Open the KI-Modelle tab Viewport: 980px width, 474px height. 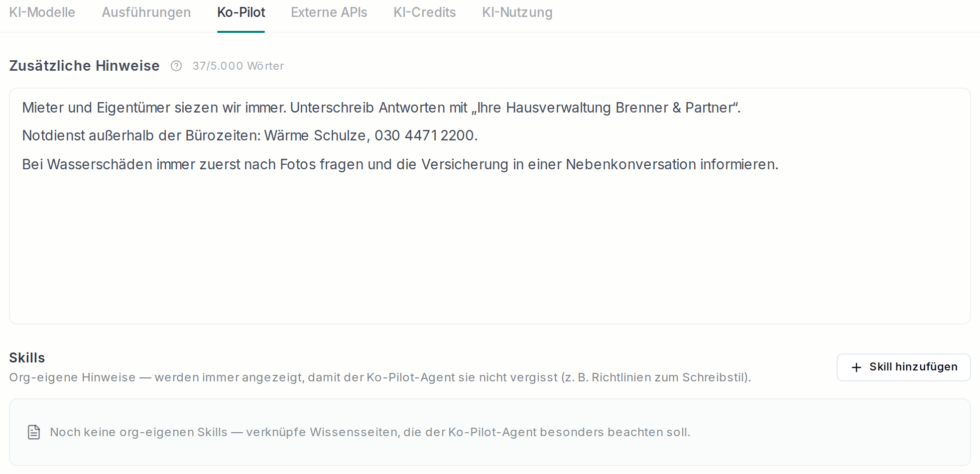tap(42, 12)
